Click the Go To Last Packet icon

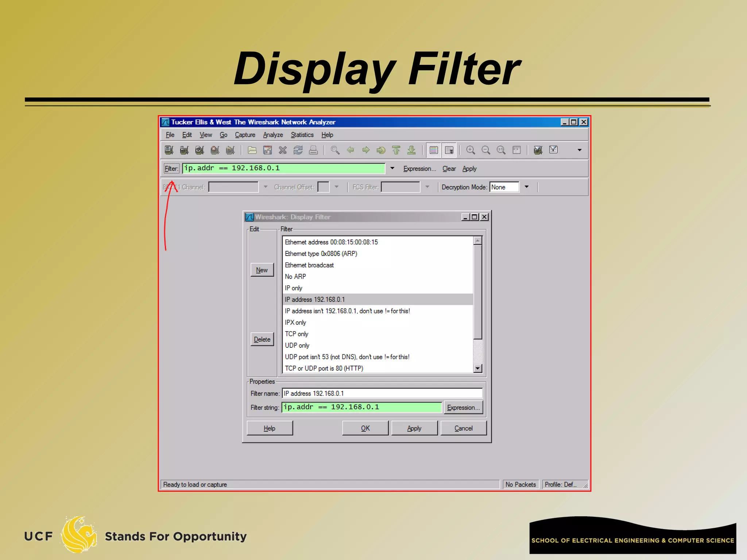(x=412, y=150)
